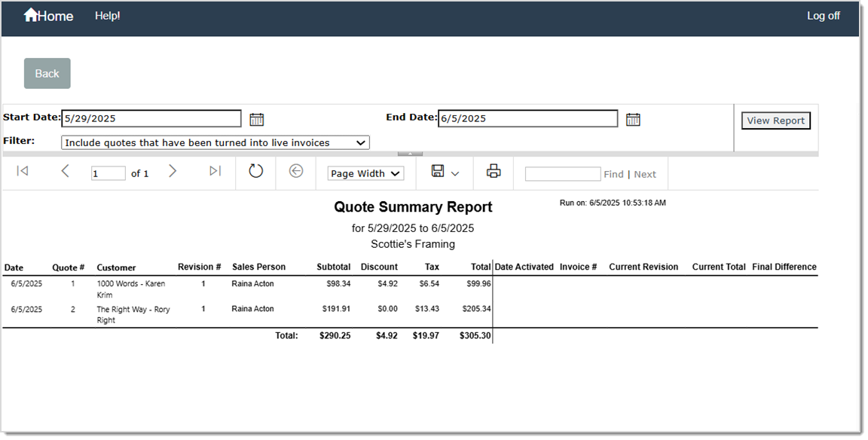Screen dimensions: 868x440
Task: Click the Back button
Action: point(47,73)
